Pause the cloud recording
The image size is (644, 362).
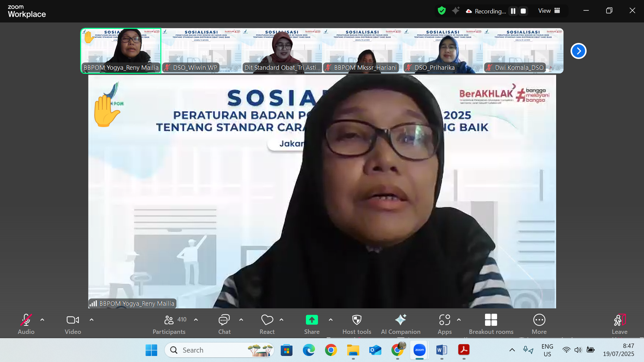pyautogui.click(x=513, y=11)
